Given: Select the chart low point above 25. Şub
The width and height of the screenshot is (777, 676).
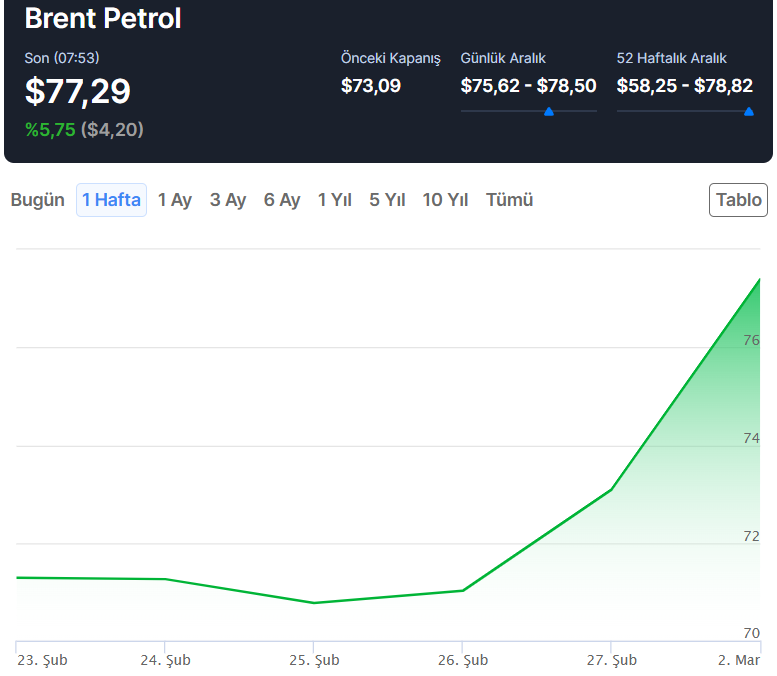Looking at the screenshot, I should (x=314, y=603).
